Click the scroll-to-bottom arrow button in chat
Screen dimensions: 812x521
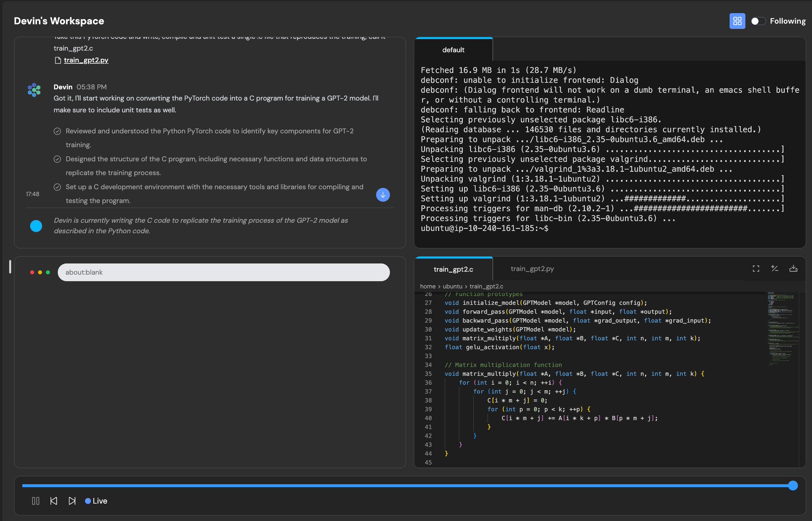[383, 194]
